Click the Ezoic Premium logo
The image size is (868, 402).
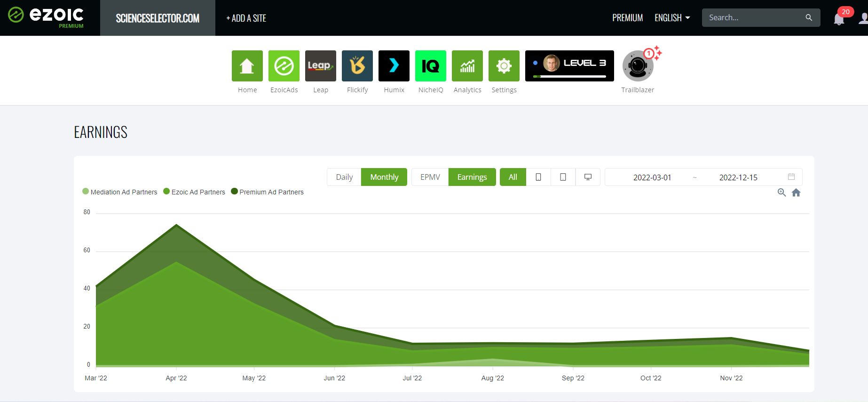[x=46, y=17]
